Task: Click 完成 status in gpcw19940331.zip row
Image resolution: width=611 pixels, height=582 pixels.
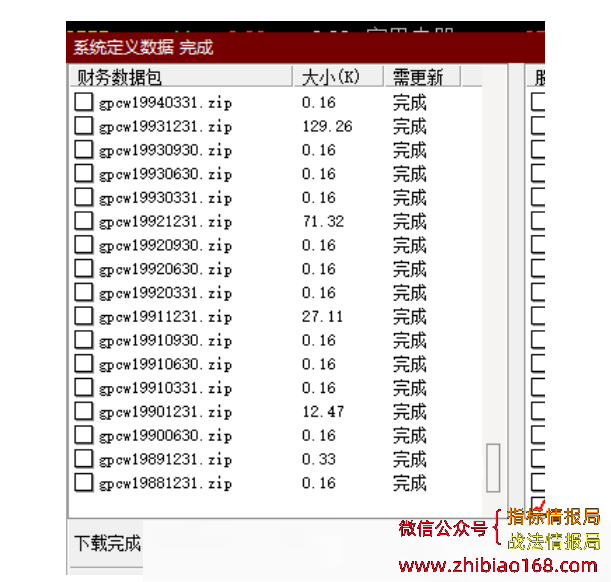Action: (410, 102)
